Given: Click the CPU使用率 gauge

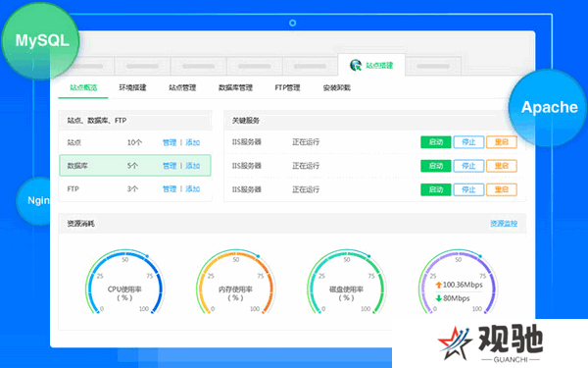Looking at the screenshot, I should coord(124,283).
